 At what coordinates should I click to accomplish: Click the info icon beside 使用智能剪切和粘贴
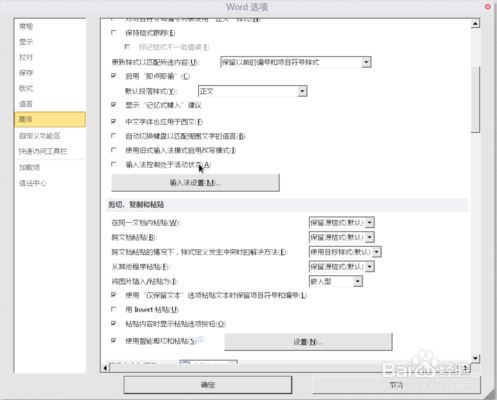[201, 339]
